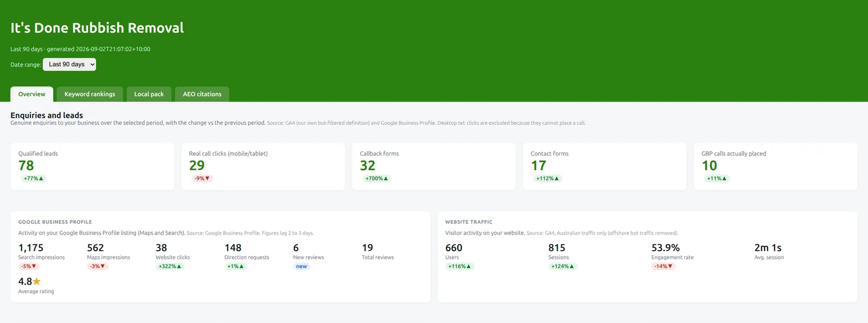This screenshot has width=868, height=323.
Task: Click the +77% badge under Qualified leads
Action: tap(34, 178)
